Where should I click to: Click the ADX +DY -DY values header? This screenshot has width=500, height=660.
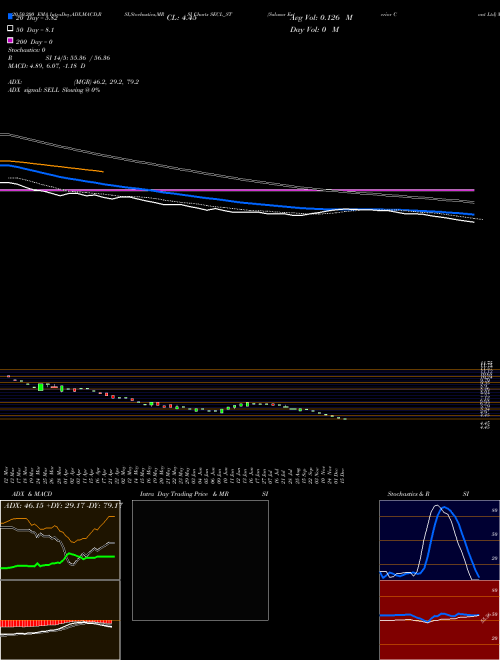click(x=63, y=505)
